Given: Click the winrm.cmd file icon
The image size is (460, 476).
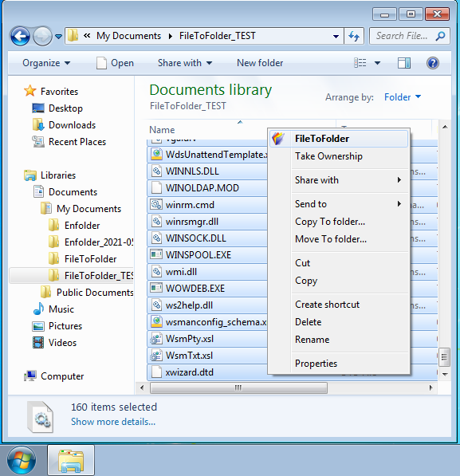Looking at the screenshot, I should pyautogui.click(x=156, y=205).
